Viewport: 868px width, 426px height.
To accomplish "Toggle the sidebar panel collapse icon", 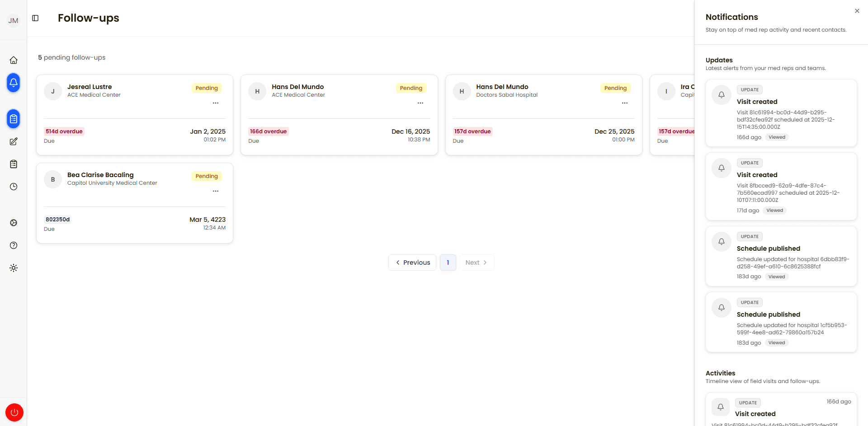I will [x=35, y=18].
